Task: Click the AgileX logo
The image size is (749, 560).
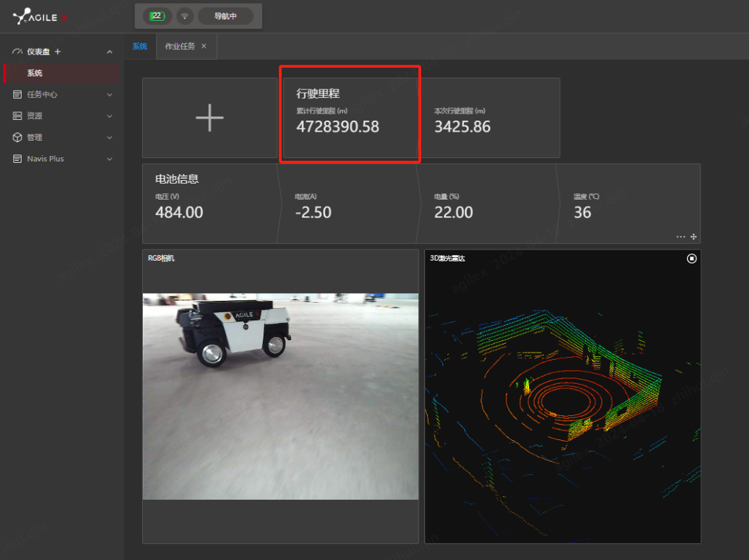Action: pos(40,16)
